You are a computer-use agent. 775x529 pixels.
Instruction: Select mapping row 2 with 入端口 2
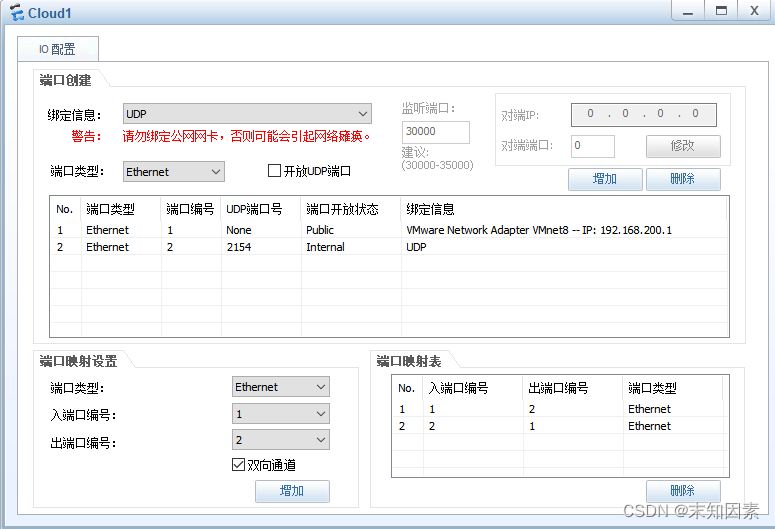pyautogui.click(x=560, y=426)
